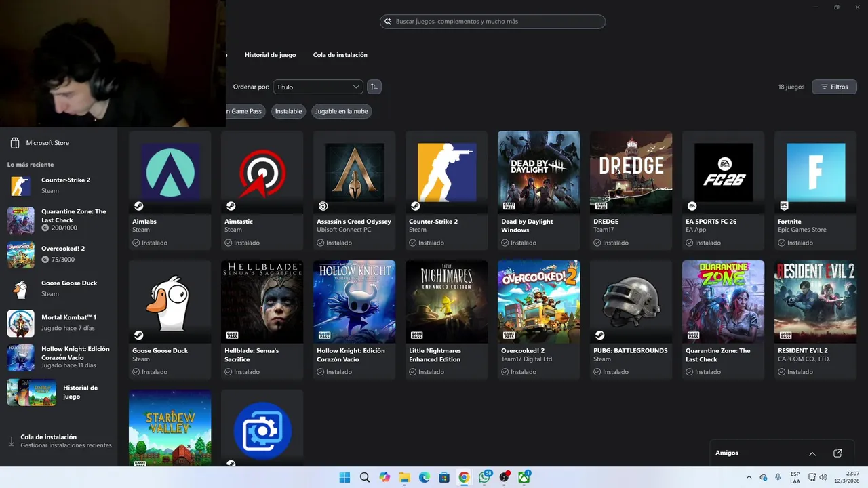Screen dimensions: 868x488
Task: Click the Xbox app taskbar icon
Action: tap(524, 477)
